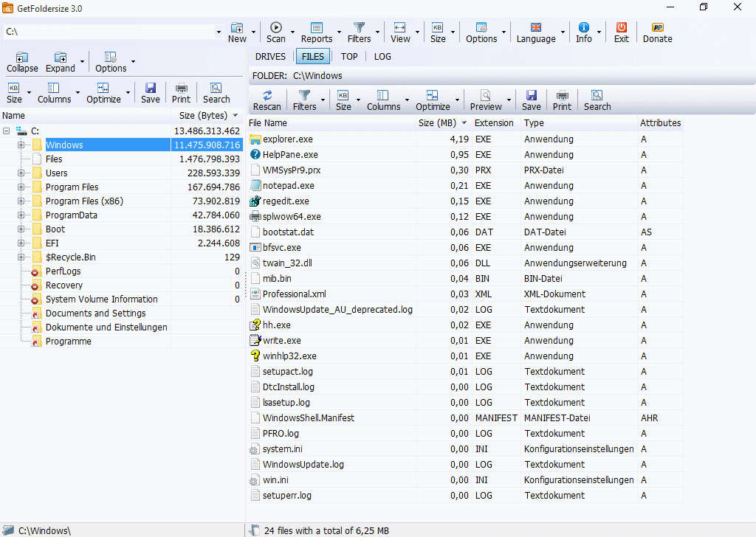Click the main toolbar Filters funnel icon
756x537 pixels.
coord(360,27)
